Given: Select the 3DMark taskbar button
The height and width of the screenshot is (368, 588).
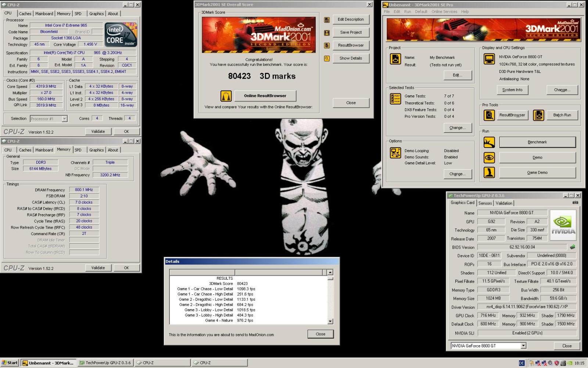Looking at the screenshot, I should click(49, 363).
